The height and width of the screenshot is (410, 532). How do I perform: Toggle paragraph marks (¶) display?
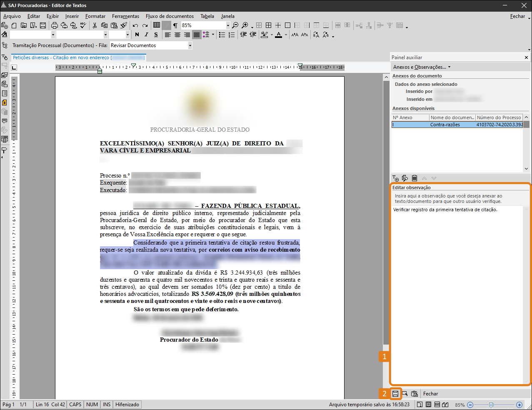175,25
